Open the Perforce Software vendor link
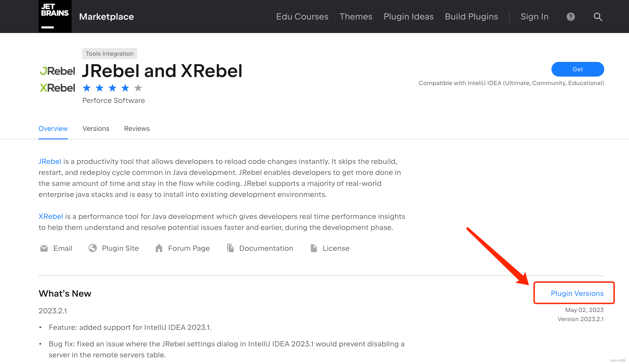The height and width of the screenshot is (364, 629). click(x=114, y=100)
